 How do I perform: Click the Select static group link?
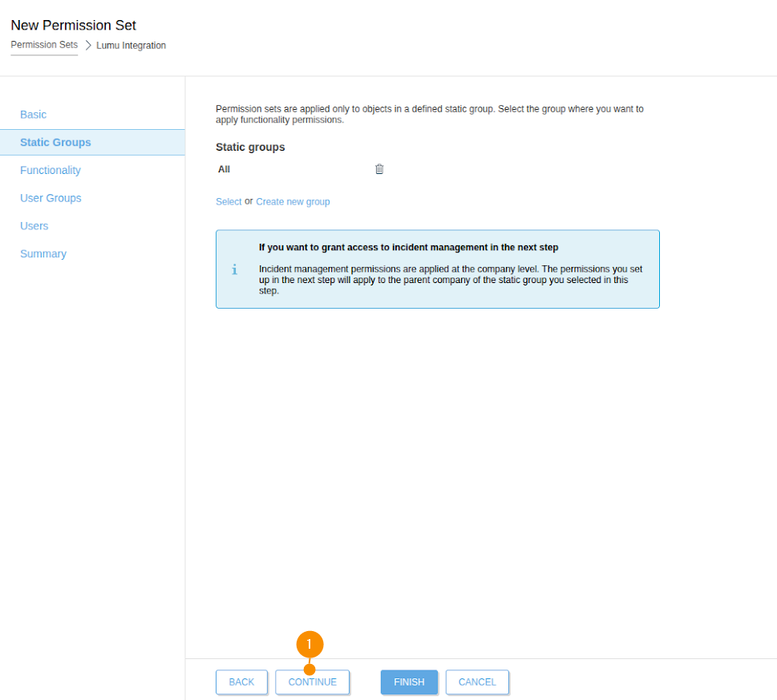(x=229, y=202)
